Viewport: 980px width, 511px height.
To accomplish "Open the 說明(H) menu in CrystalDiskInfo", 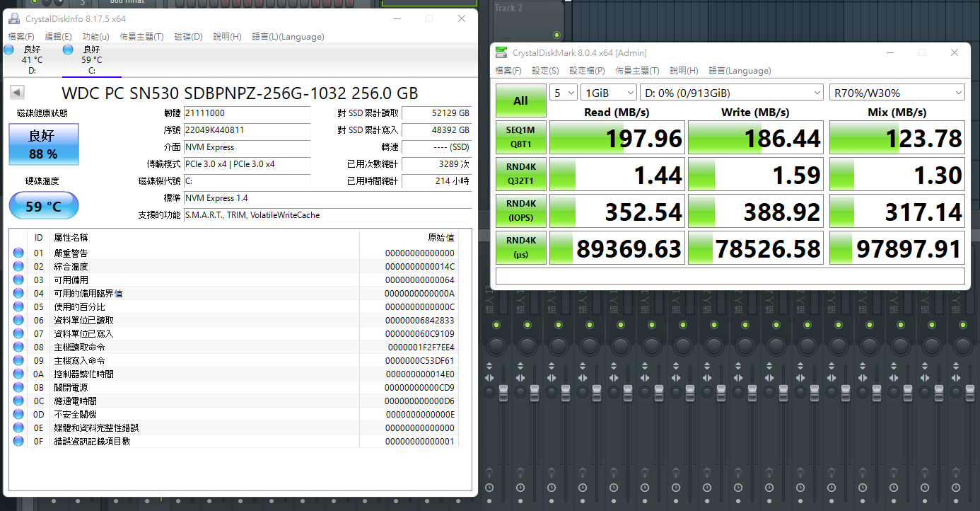I will pos(228,37).
